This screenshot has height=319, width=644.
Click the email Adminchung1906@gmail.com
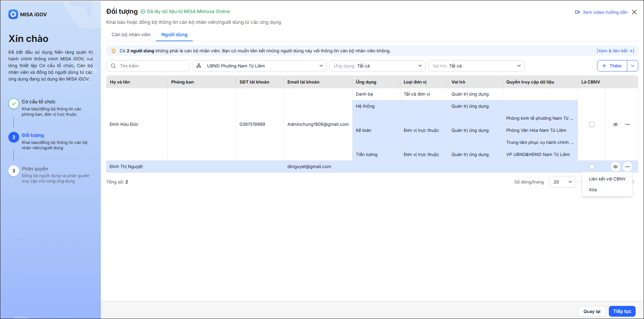coord(318,124)
